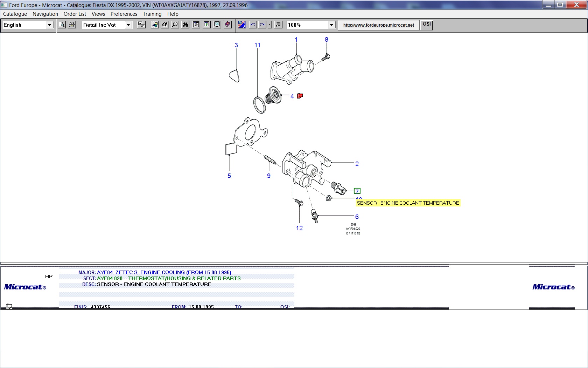Click the redo arrow icon

pyautogui.click(x=262, y=25)
